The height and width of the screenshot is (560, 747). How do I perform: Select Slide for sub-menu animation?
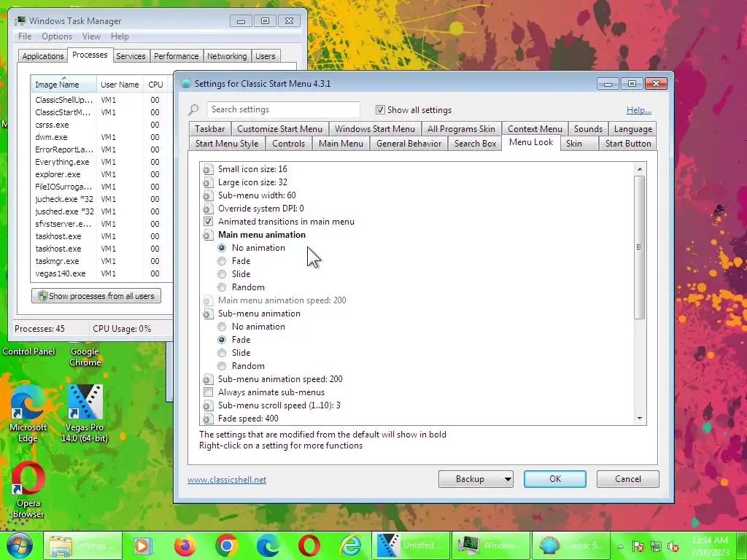(222, 354)
